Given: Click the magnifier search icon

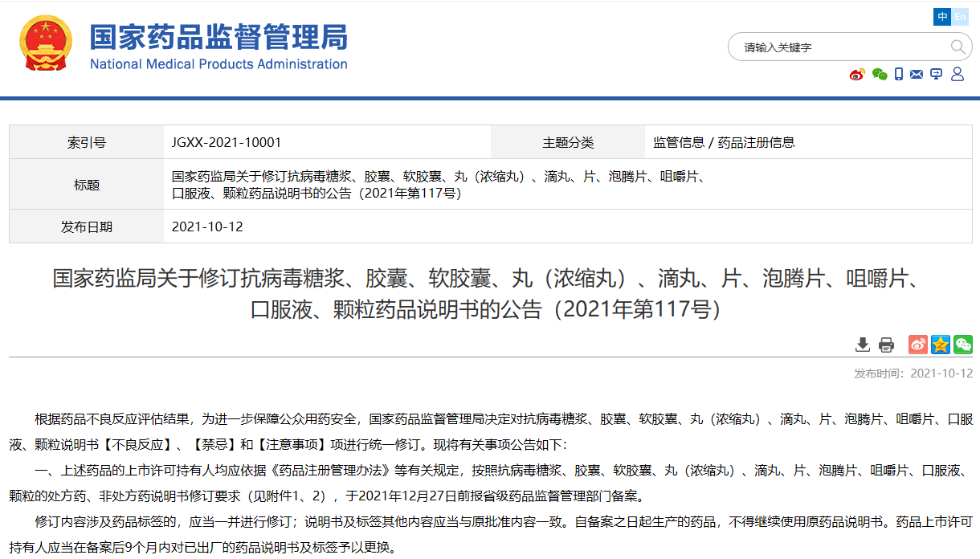Looking at the screenshot, I should point(958,47).
